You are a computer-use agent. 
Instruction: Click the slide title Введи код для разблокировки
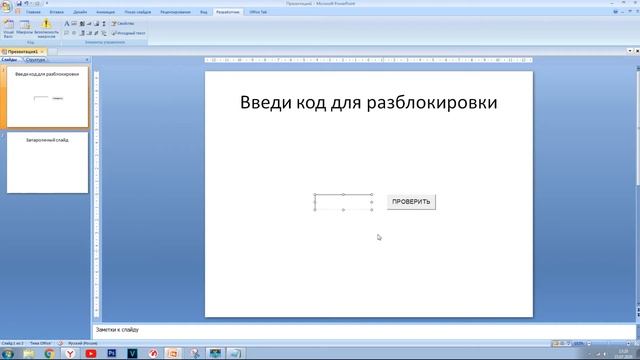pos(369,102)
